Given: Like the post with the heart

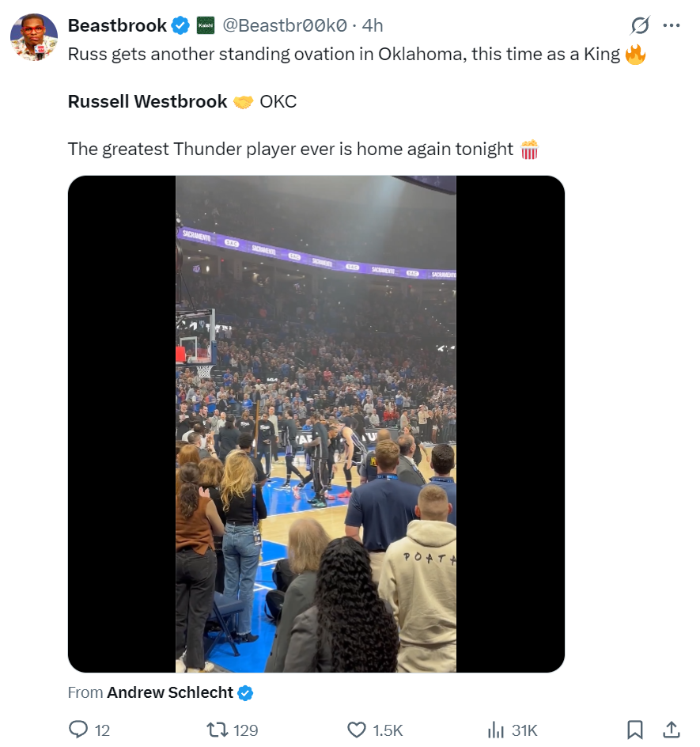Looking at the screenshot, I should [358, 729].
